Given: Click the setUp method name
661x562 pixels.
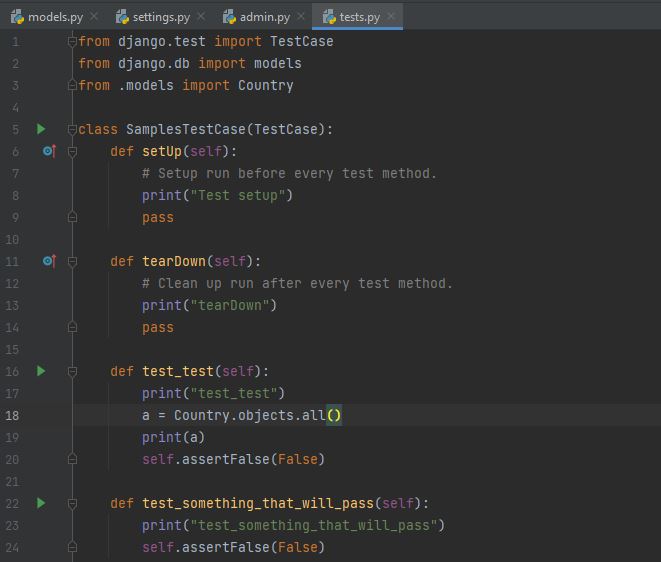Looking at the screenshot, I should (x=162, y=151).
